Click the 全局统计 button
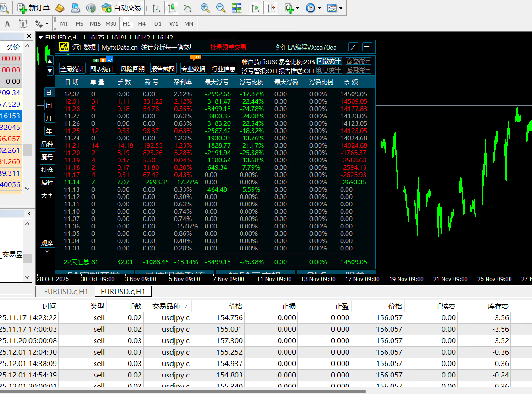This screenshot has width=532, height=394. click(x=72, y=69)
